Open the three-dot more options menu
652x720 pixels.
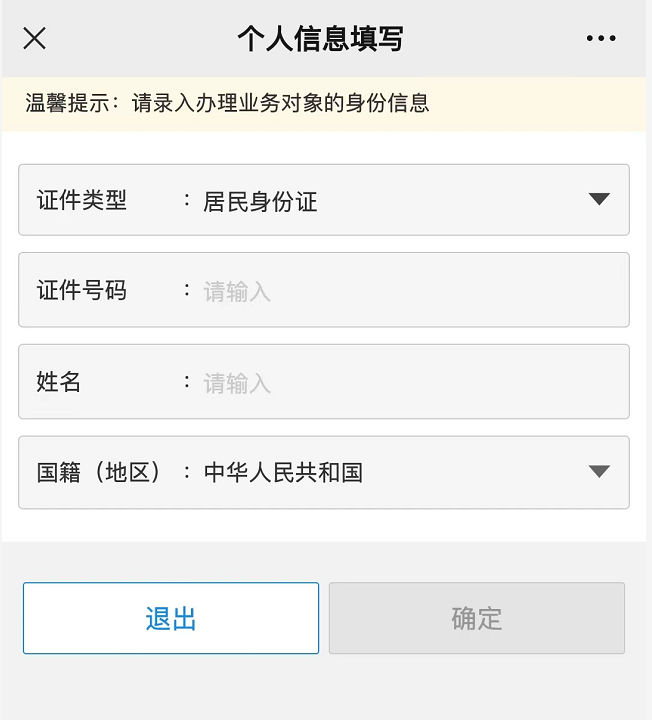601,39
